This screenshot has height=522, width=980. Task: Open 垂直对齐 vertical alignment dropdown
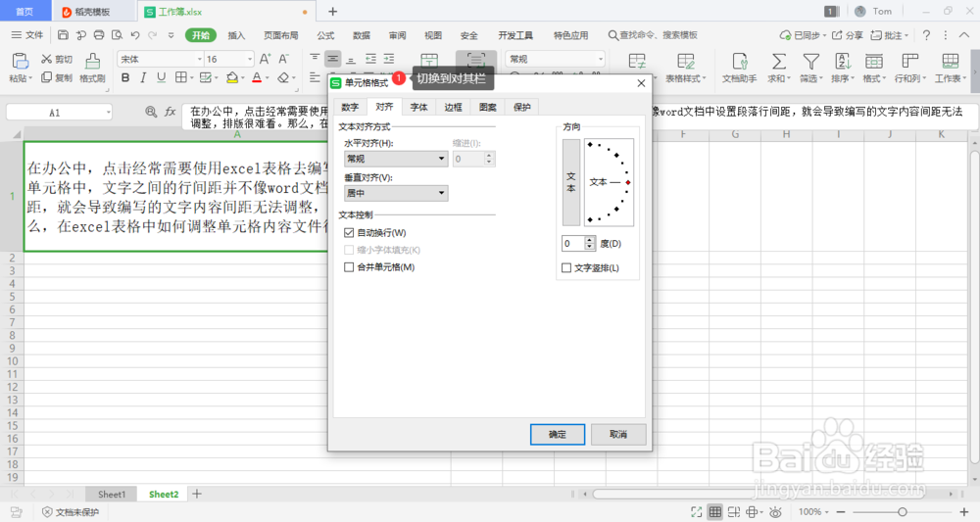point(396,193)
